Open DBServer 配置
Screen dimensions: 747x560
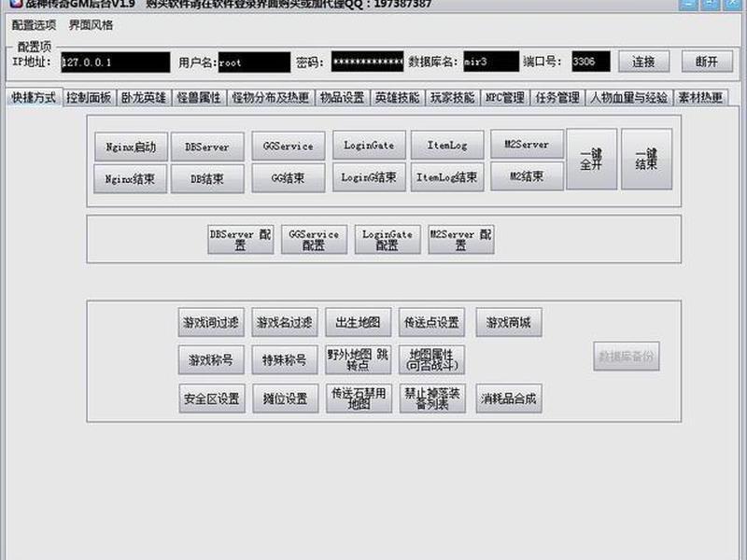coord(241,240)
